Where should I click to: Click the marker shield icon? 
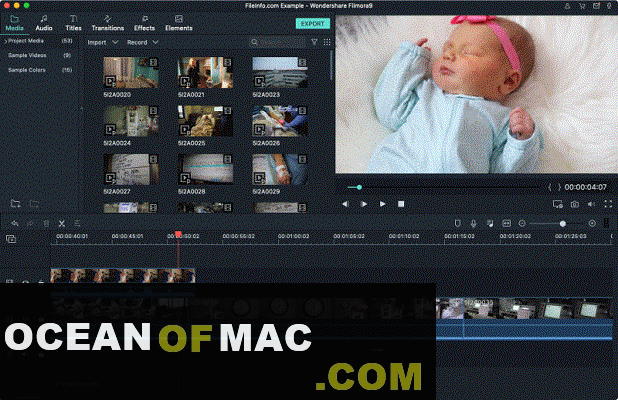point(458,223)
